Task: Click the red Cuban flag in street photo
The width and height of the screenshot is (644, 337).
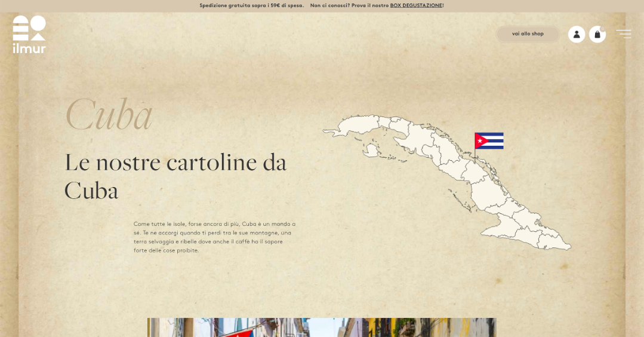Action: [x=238, y=333]
